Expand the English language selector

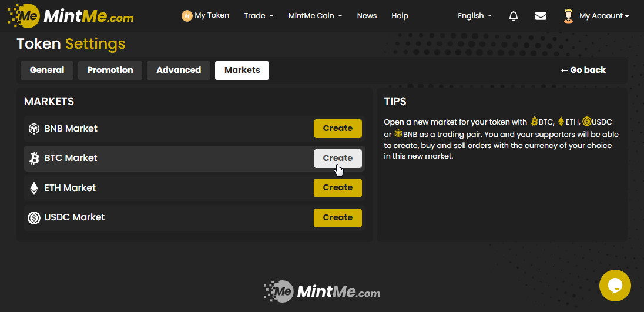[475, 16]
